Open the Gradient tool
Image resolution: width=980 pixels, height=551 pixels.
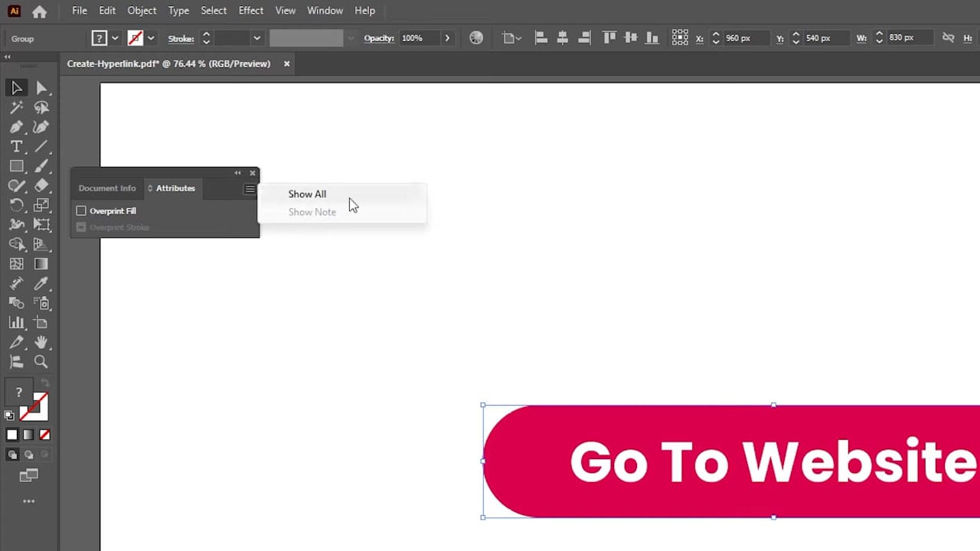click(x=41, y=262)
